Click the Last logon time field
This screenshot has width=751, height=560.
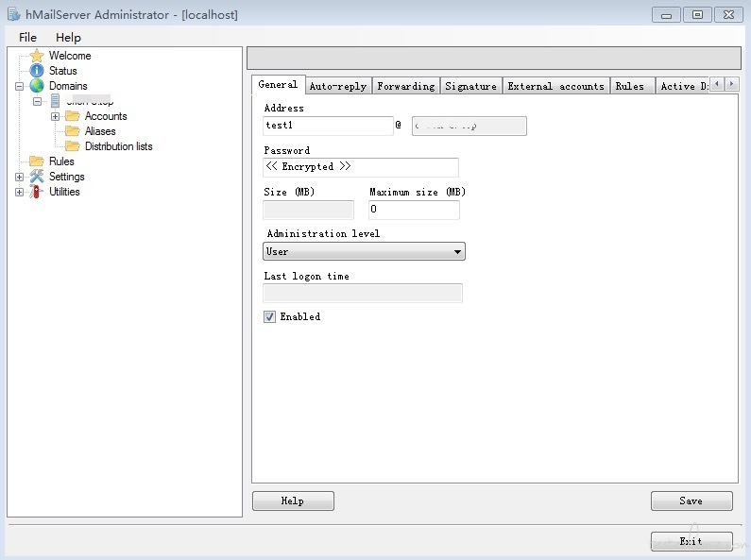[x=363, y=294]
